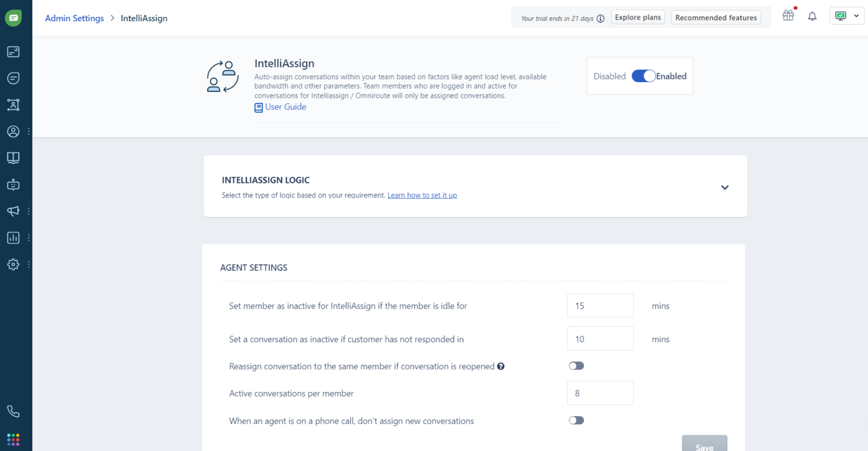The width and height of the screenshot is (868, 451).
Task: Click the idle minutes field showing 15
Action: (600, 306)
